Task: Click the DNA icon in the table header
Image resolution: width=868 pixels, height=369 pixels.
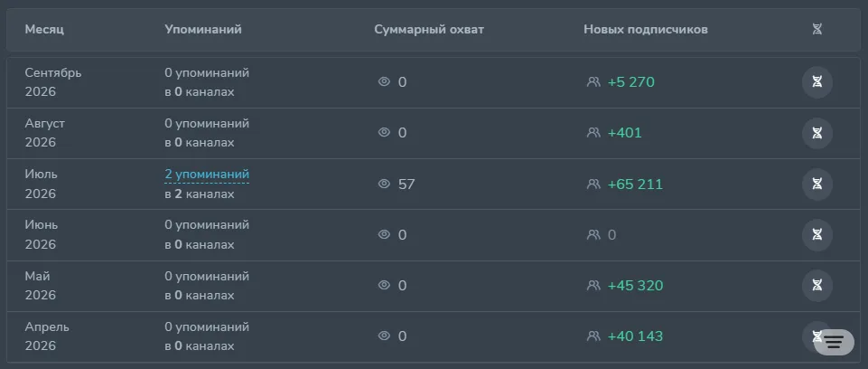Action: pyautogui.click(x=817, y=29)
